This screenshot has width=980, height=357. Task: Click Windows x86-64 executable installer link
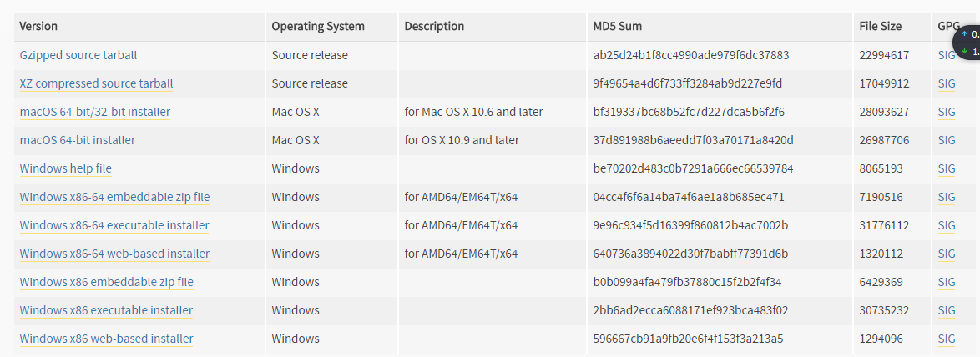pyautogui.click(x=114, y=225)
